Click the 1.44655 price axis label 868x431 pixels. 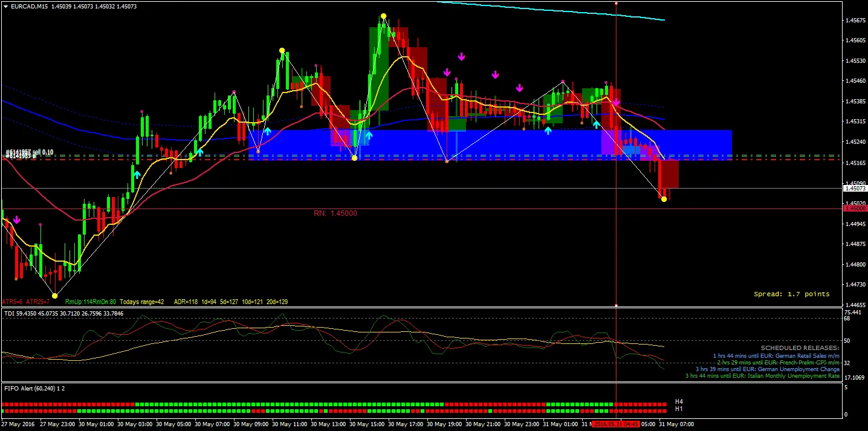pos(855,305)
